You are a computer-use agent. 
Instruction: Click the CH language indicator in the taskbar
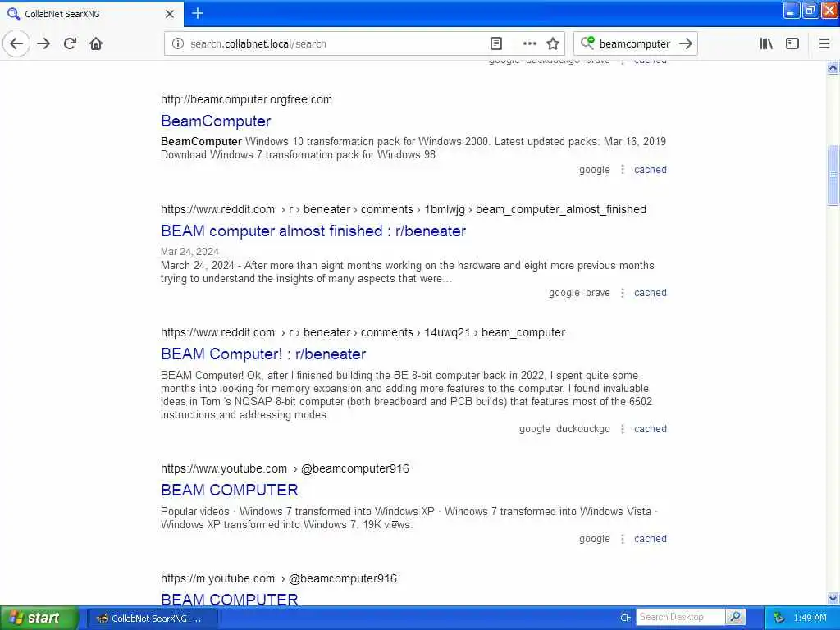coord(625,618)
